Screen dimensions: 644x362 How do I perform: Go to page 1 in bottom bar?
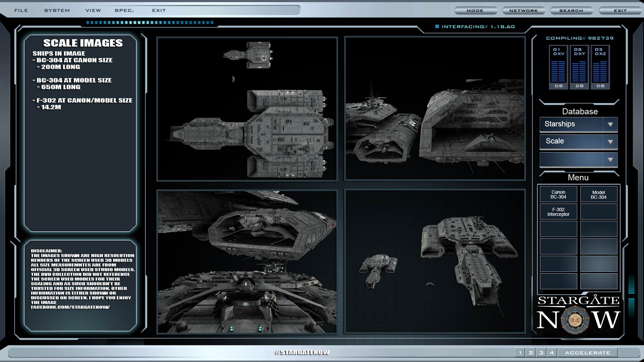click(x=520, y=353)
